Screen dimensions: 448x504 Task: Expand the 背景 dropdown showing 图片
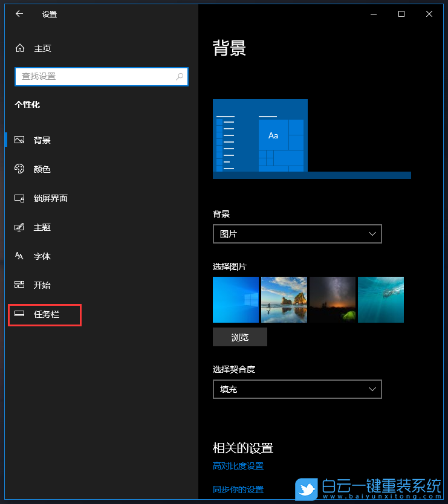297,234
